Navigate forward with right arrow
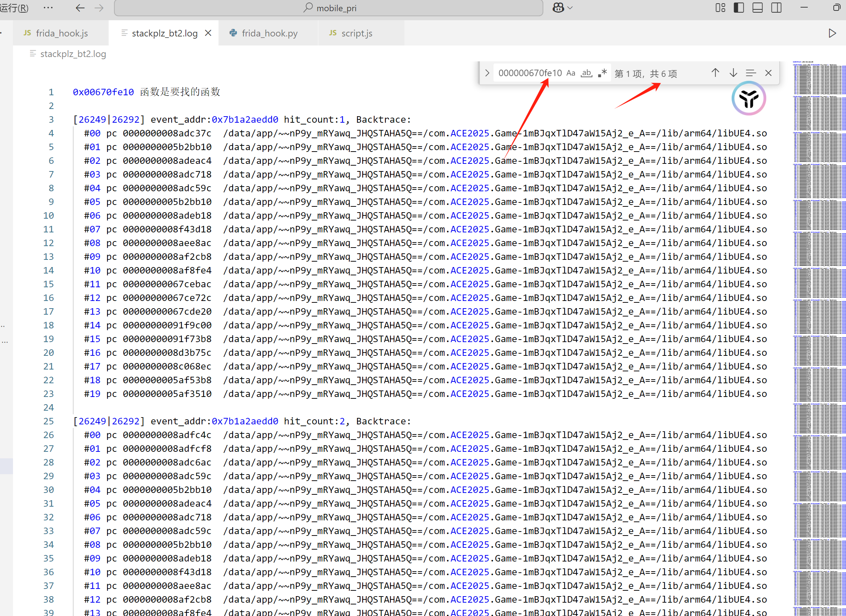 pos(99,8)
